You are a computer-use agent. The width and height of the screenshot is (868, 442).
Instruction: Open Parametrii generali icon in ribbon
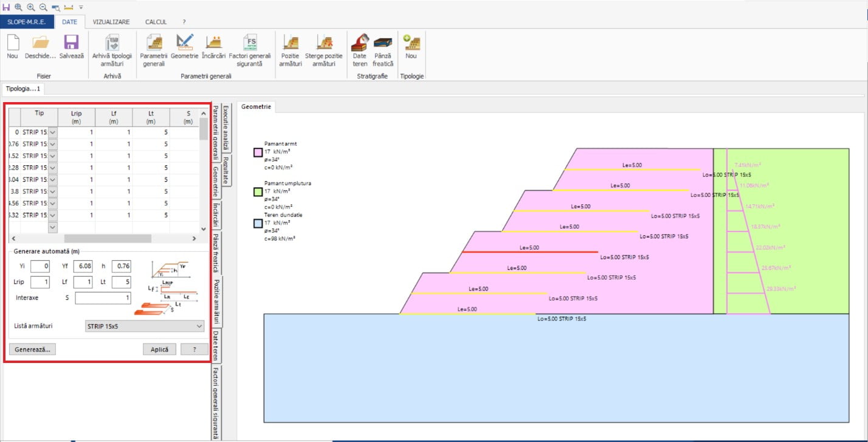click(153, 44)
